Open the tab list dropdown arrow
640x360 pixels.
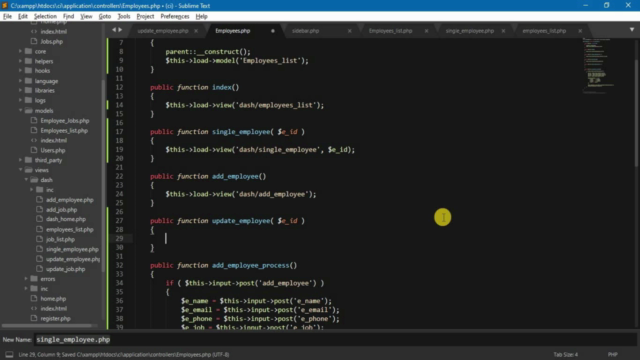[x=631, y=30]
